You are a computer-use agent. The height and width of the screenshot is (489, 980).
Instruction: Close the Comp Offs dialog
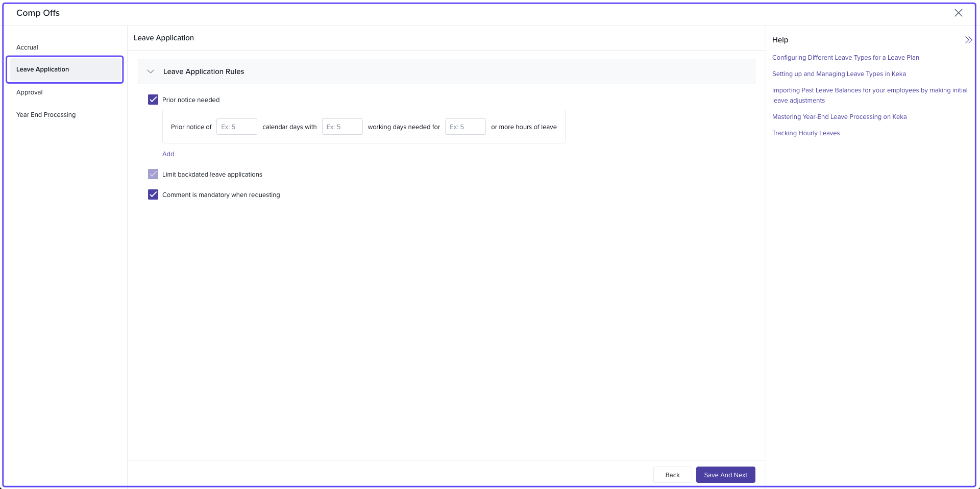click(x=958, y=13)
